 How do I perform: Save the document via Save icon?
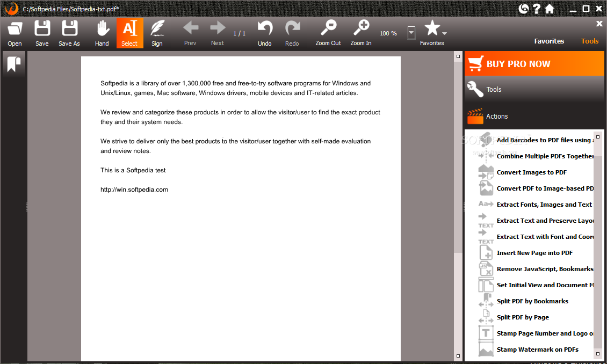[x=42, y=33]
